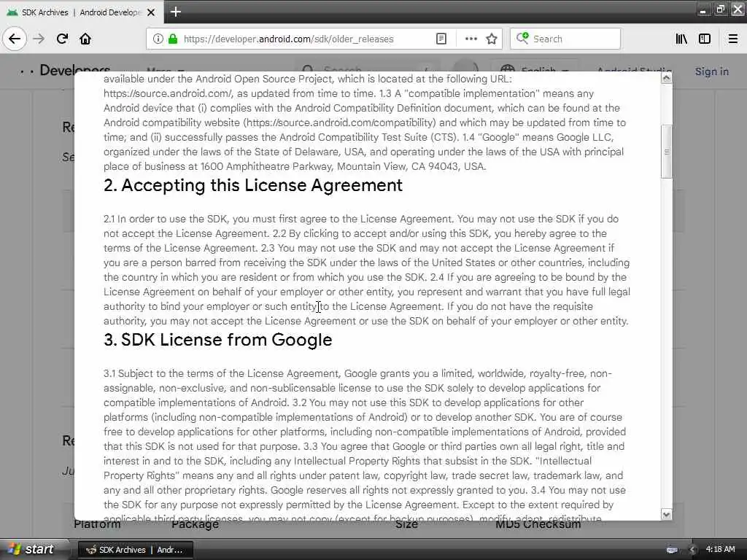
Task: Click the search engine magnifier icon
Action: pyautogui.click(x=522, y=38)
